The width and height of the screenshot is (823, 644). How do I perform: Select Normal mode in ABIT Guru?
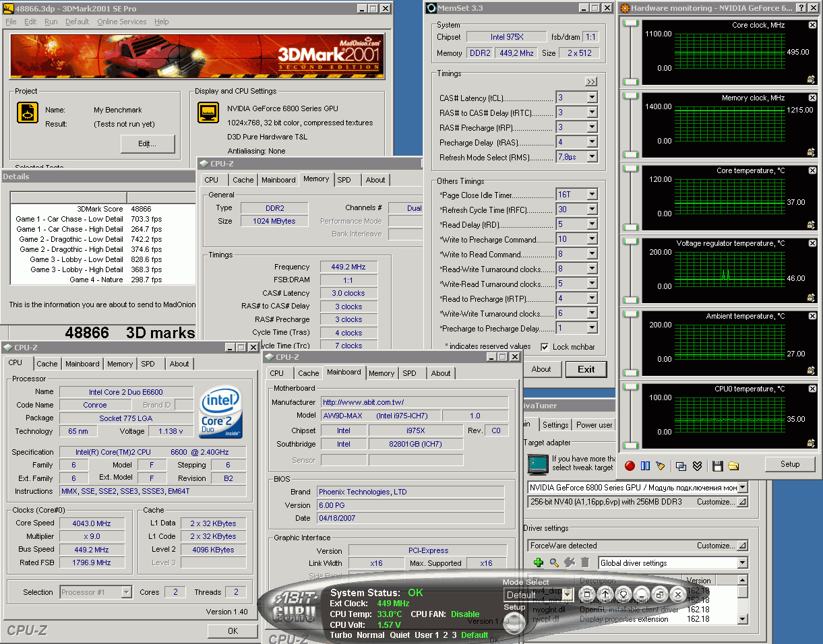click(x=371, y=635)
